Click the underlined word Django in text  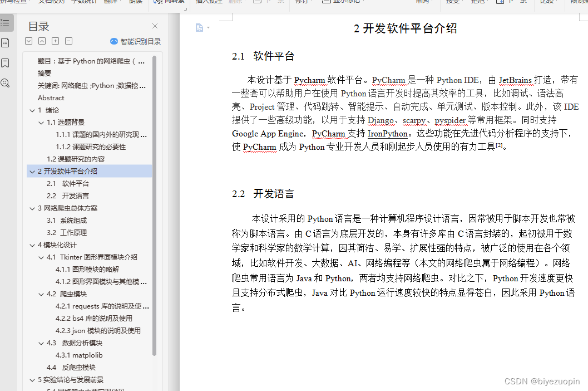[381, 120]
